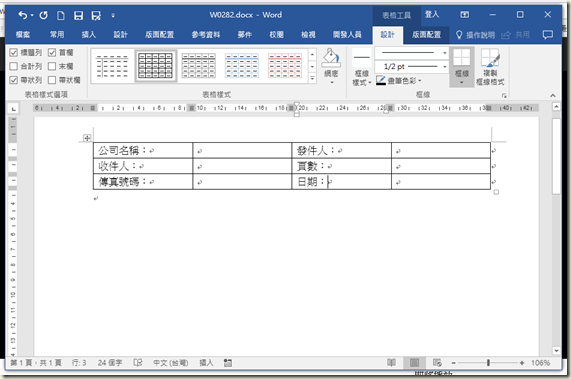The image size is (571, 379).
Task: Toggle the 帶狀列 banded rows checkbox
Action: click(13, 80)
